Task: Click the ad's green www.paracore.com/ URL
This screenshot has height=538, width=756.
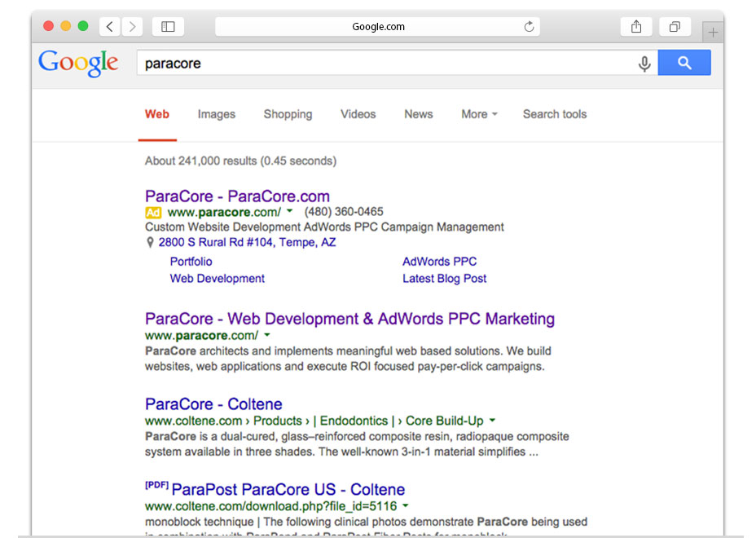Action: [x=224, y=212]
